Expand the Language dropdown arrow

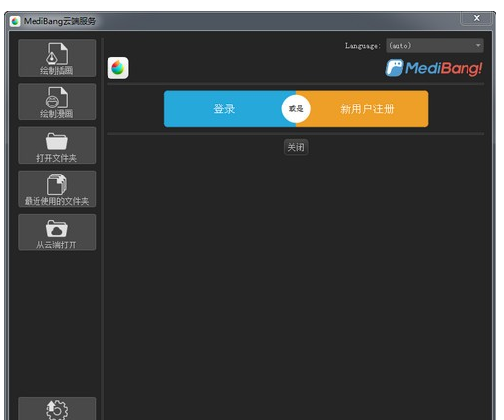point(478,46)
